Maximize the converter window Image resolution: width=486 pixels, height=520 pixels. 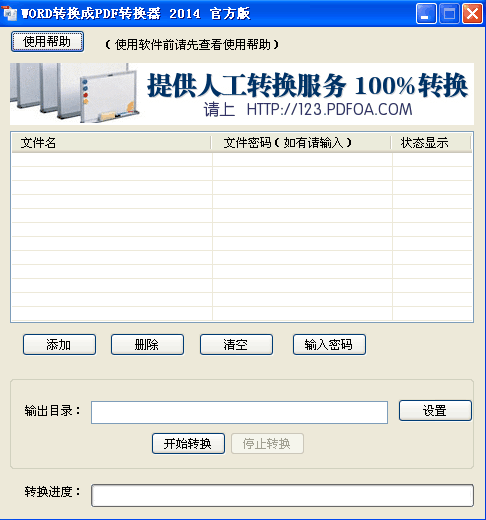coord(449,14)
